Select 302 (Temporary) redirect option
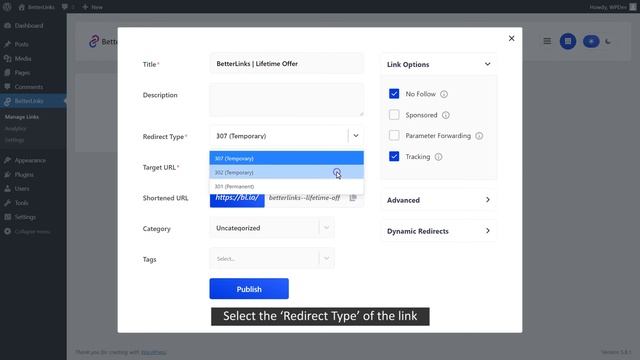 click(x=287, y=172)
